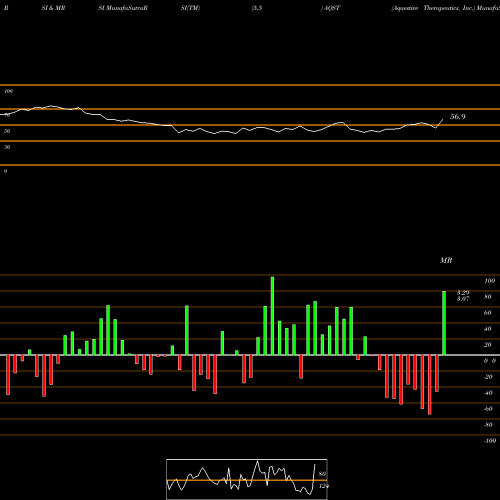Click the 30 label on RSI axis

pos(7,147)
